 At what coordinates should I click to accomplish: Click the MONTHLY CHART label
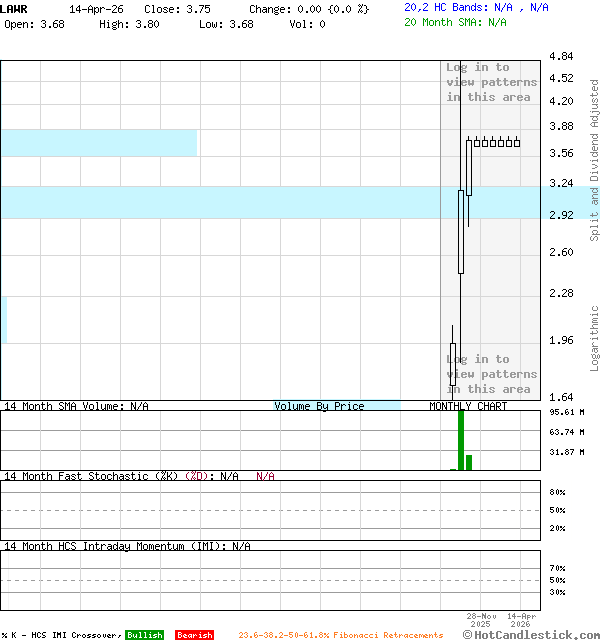tap(468, 406)
